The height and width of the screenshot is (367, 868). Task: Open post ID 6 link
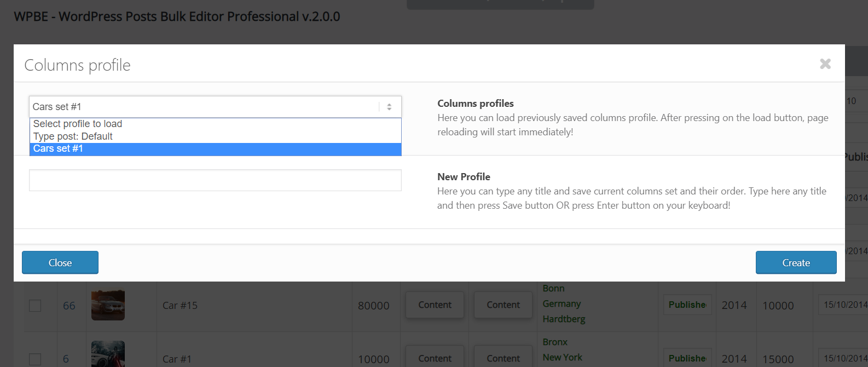point(66,359)
